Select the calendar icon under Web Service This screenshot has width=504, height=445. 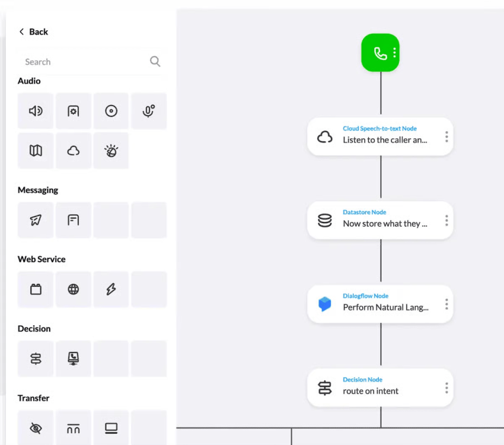35,289
